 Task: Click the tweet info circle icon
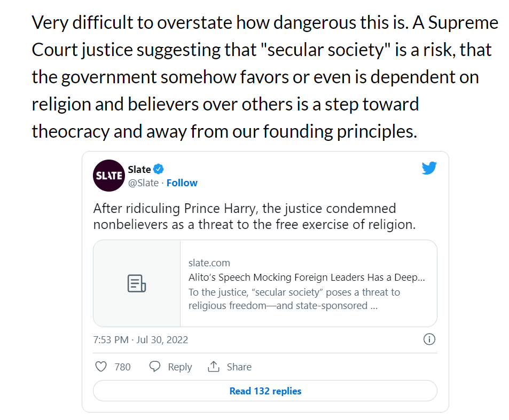pos(429,339)
